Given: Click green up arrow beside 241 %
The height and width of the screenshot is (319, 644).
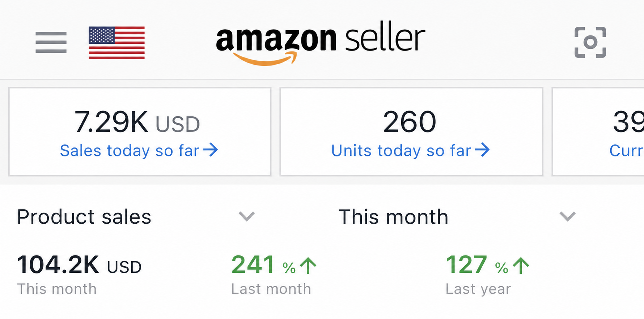Looking at the screenshot, I should (308, 266).
